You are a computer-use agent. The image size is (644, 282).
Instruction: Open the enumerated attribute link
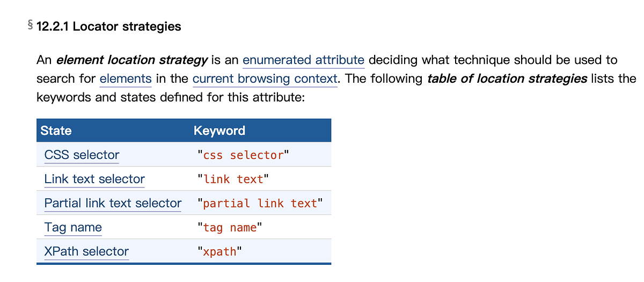click(x=303, y=60)
